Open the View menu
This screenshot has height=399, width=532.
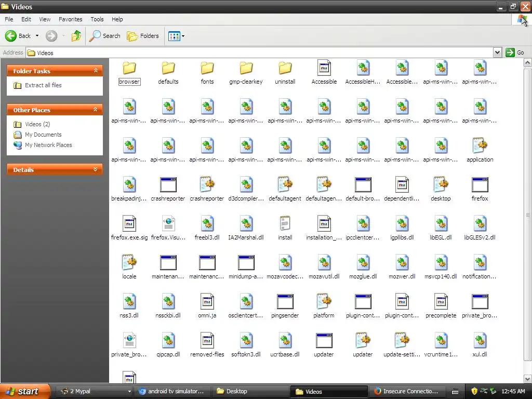[45, 19]
